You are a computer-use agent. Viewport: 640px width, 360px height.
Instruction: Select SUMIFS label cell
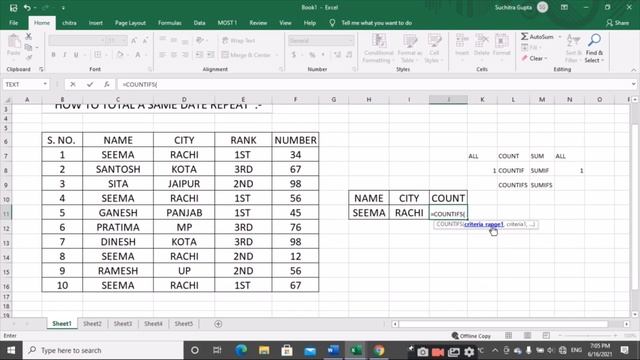(542, 185)
